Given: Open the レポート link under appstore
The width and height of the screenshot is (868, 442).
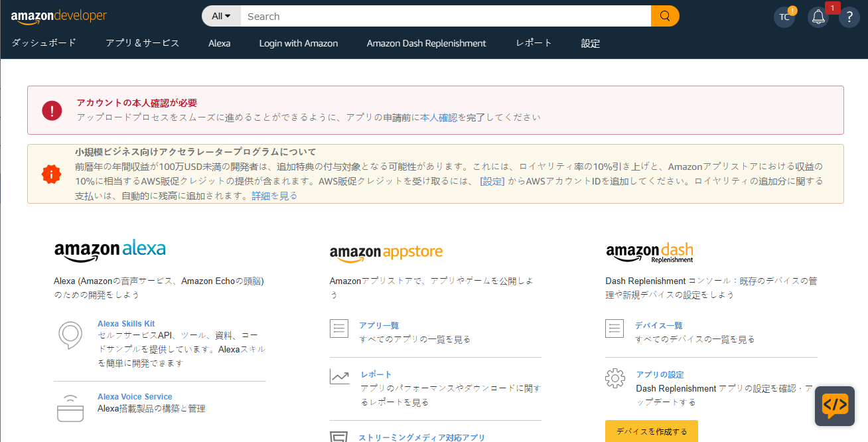Looking at the screenshot, I should 376,374.
